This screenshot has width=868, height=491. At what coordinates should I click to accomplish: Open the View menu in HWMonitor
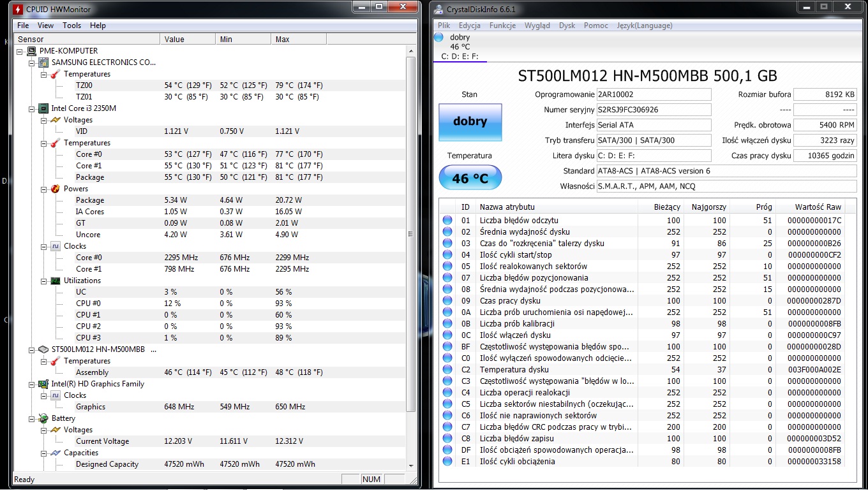[x=45, y=26]
